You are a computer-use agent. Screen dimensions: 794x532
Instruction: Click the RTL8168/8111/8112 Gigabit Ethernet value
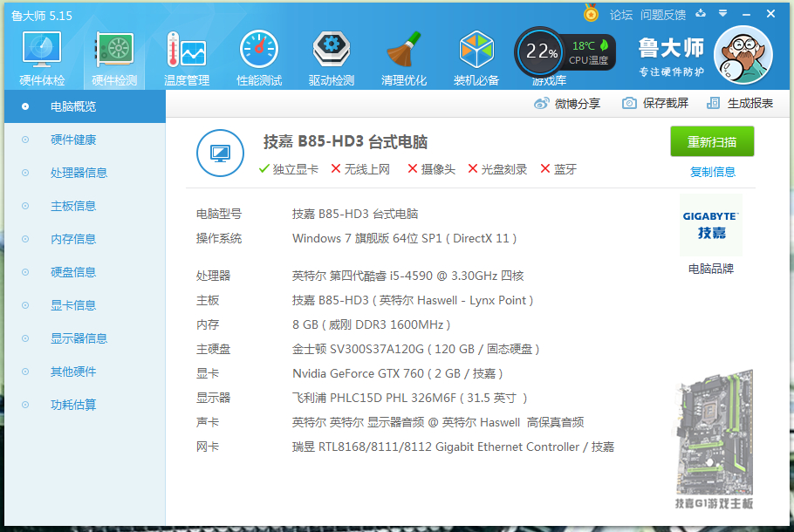point(453,447)
